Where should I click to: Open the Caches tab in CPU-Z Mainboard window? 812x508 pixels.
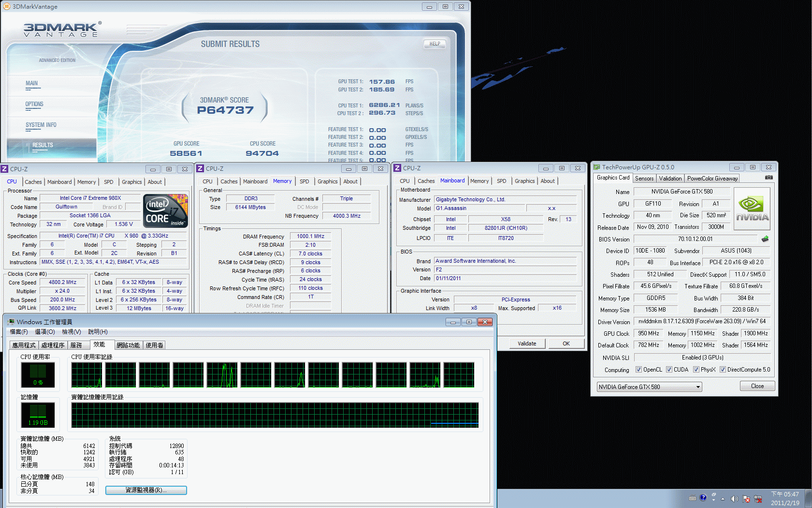[426, 181]
